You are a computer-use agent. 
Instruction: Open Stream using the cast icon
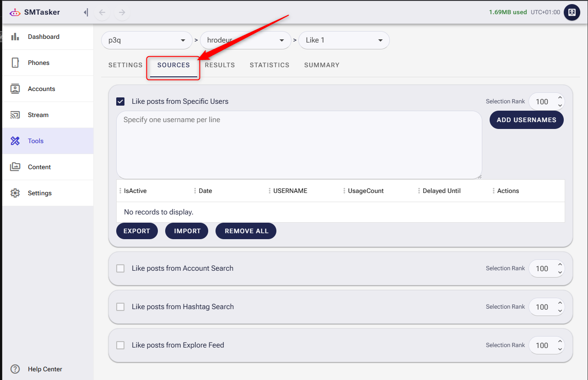(x=15, y=115)
